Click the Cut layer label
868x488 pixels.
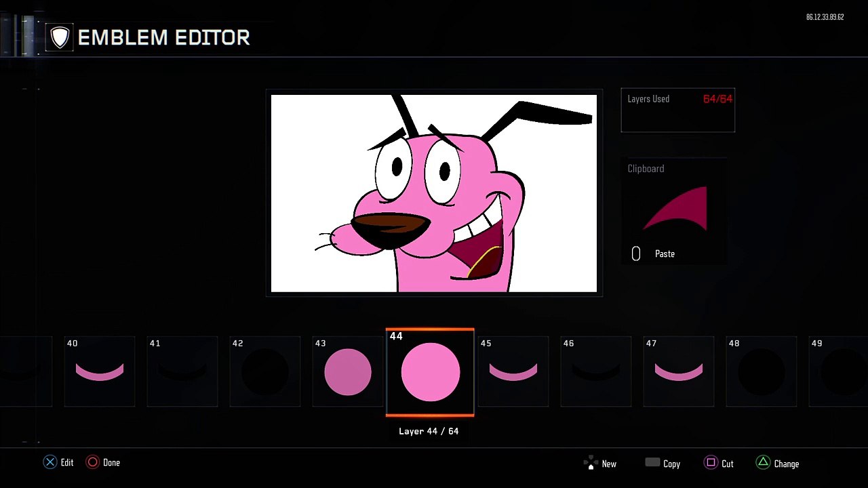(728, 464)
